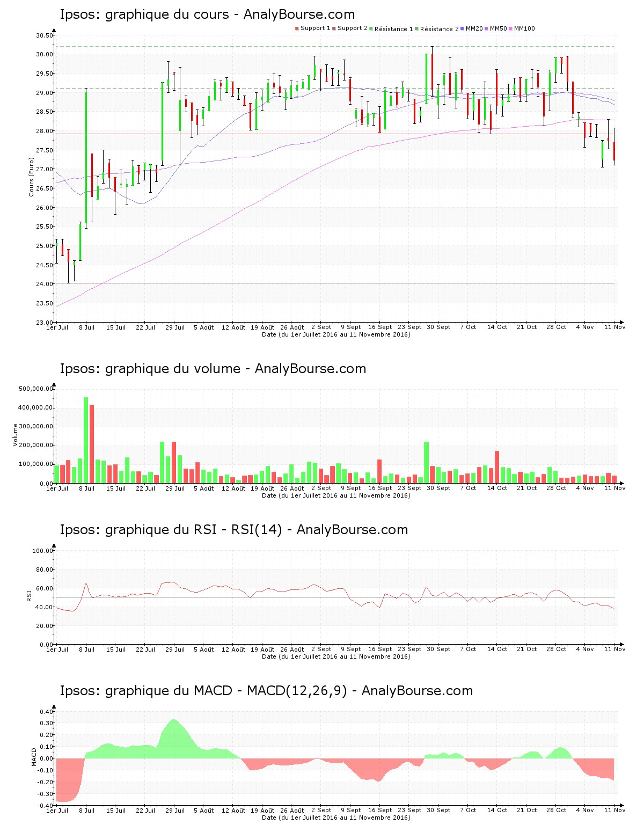
Task: Click the date range caption under MACD chart
Action: click(x=336, y=818)
